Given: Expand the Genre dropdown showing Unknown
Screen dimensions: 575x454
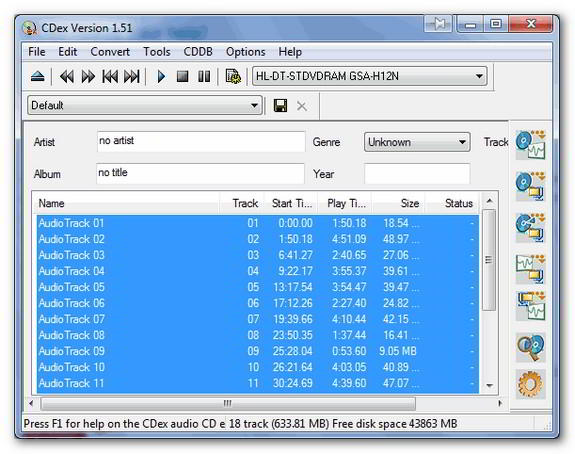Looking at the screenshot, I should (417, 142).
